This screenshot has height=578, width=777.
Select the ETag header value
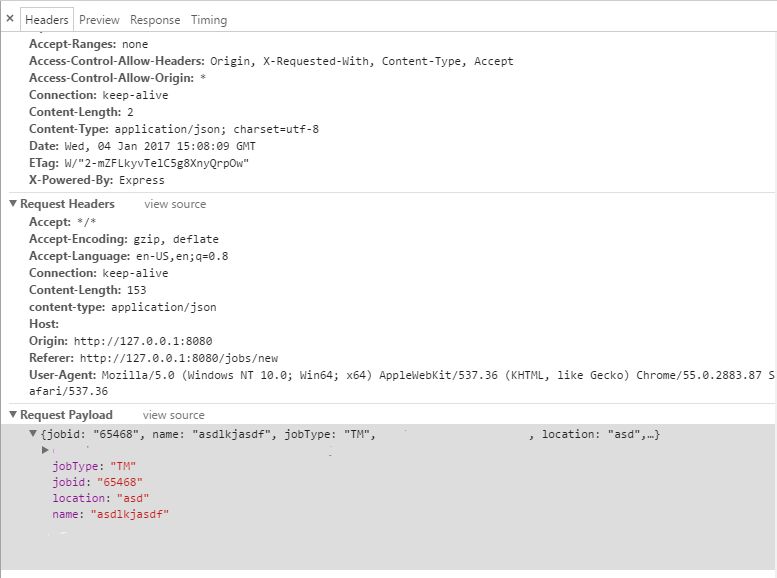pyautogui.click(x=157, y=163)
